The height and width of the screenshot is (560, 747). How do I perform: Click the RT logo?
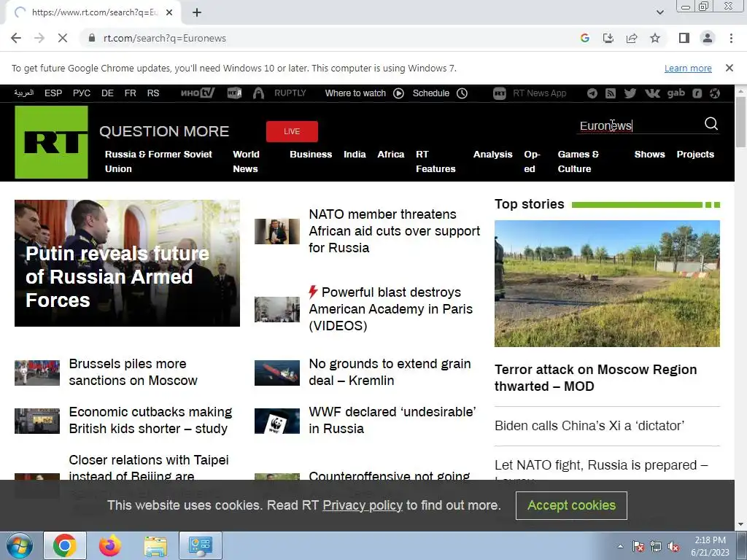[52, 142]
